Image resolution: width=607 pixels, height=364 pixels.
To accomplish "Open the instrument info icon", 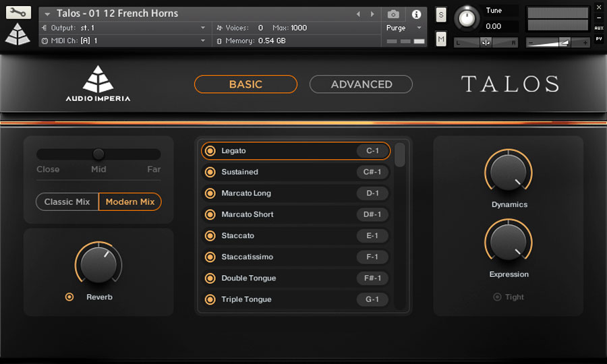I will point(416,14).
